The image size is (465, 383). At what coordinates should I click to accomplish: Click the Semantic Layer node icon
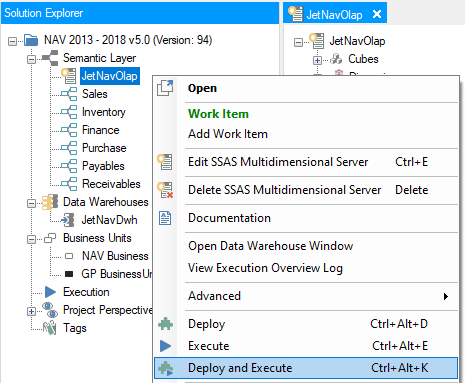[50, 58]
